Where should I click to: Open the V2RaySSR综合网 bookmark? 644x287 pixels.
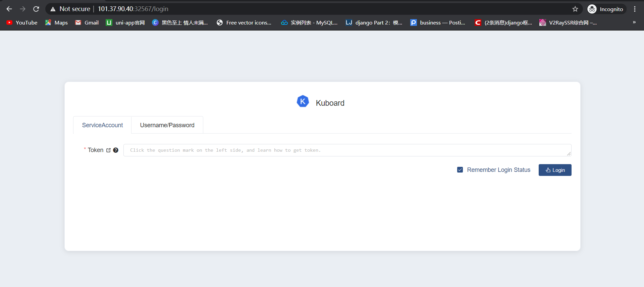tap(568, 22)
